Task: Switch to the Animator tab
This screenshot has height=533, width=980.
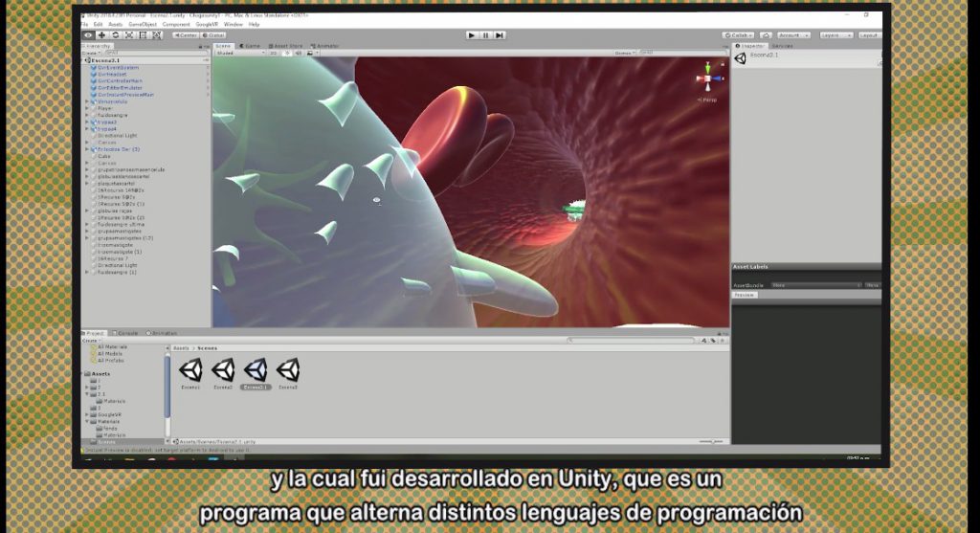Action: (325, 46)
